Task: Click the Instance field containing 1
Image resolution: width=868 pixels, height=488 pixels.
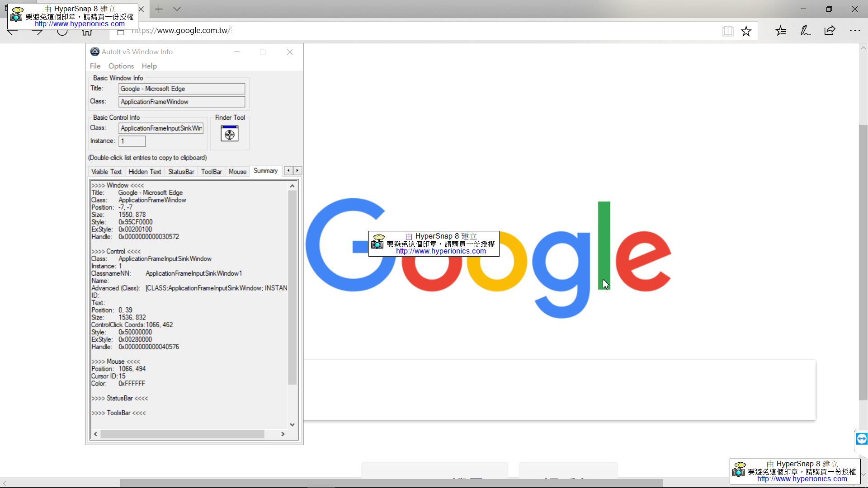Action: 132,141
